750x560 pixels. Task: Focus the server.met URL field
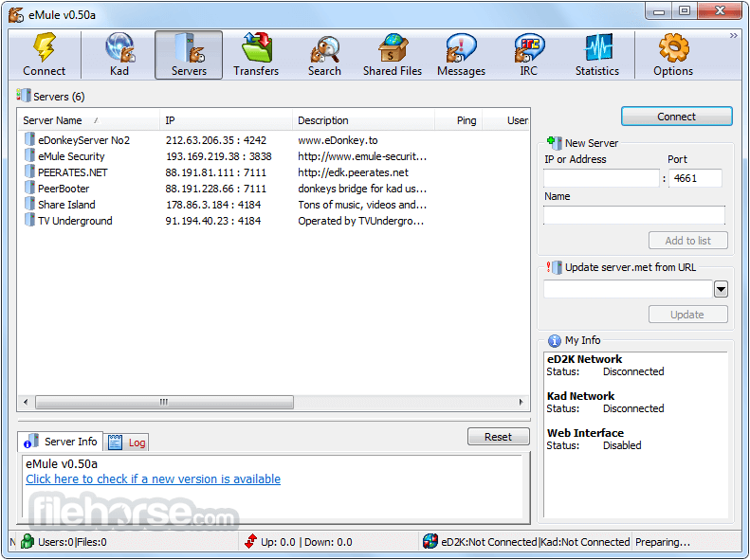(629, 289)
